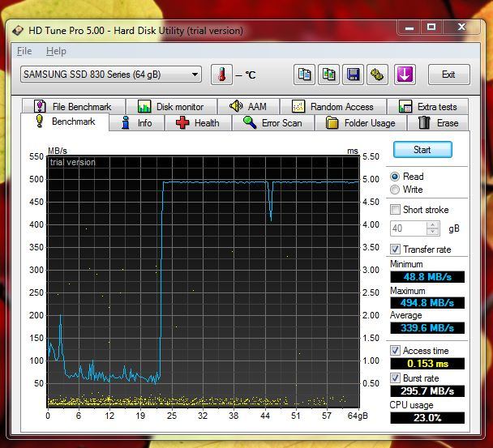Click the HD Tune Pro title bar icon
Screen dimensions: 493x448
coord(18,31)
